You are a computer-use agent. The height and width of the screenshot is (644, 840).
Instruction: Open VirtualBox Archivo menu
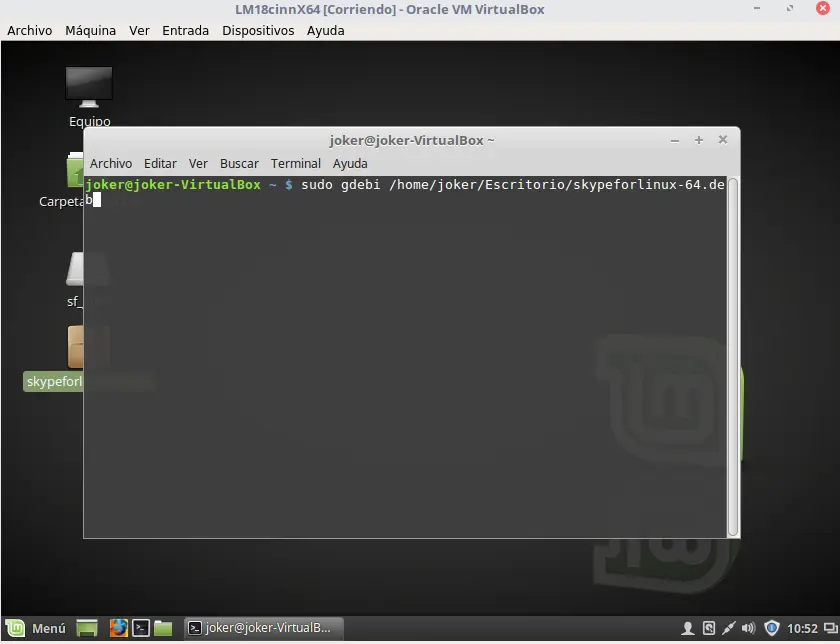[29, 31]
